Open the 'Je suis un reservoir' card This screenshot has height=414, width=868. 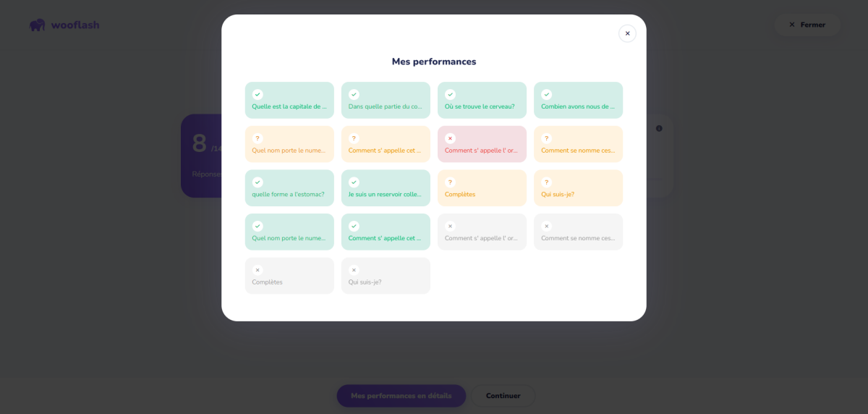point(386,188)
